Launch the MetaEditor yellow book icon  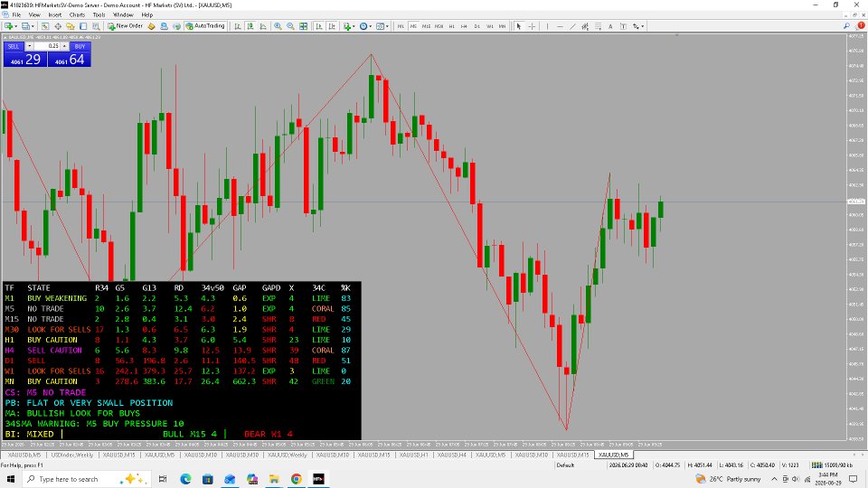151,26
